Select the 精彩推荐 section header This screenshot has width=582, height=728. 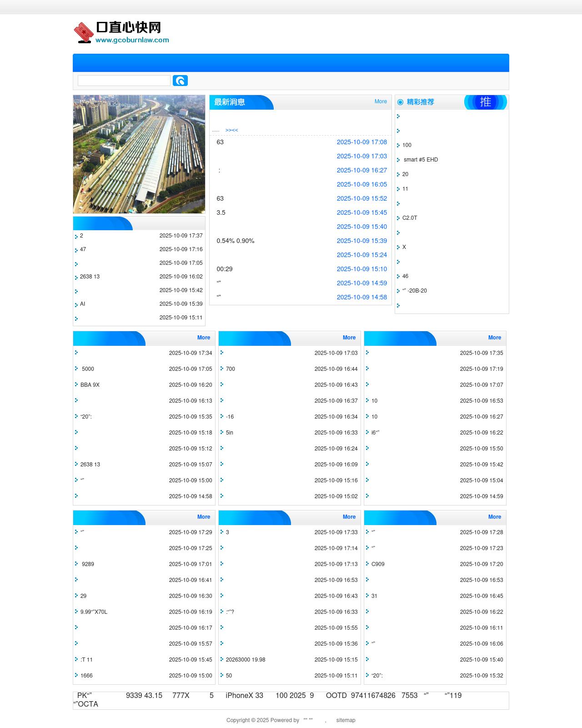tap(420, 102)
